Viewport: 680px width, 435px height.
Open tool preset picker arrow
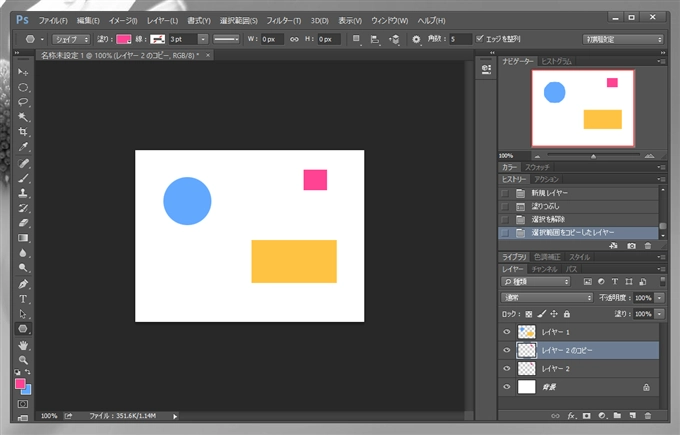pyautogui.click(x=42, y=39)
